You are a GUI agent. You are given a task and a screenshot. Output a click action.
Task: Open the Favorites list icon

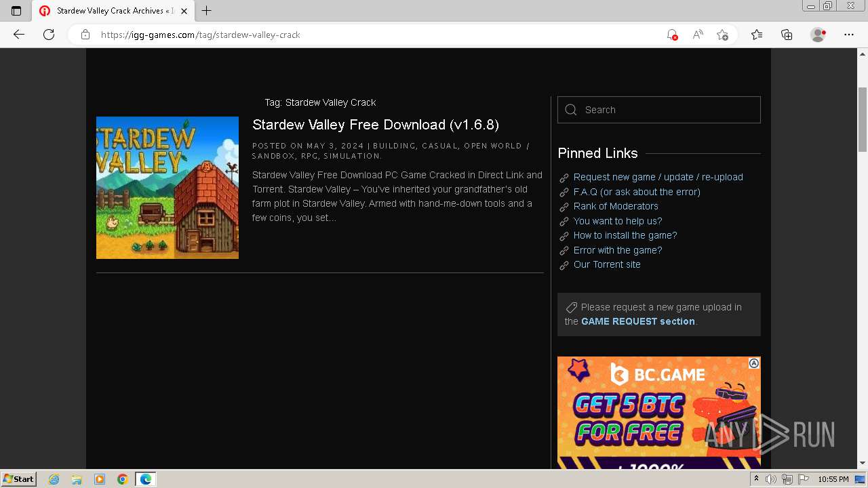coord(757,35)
